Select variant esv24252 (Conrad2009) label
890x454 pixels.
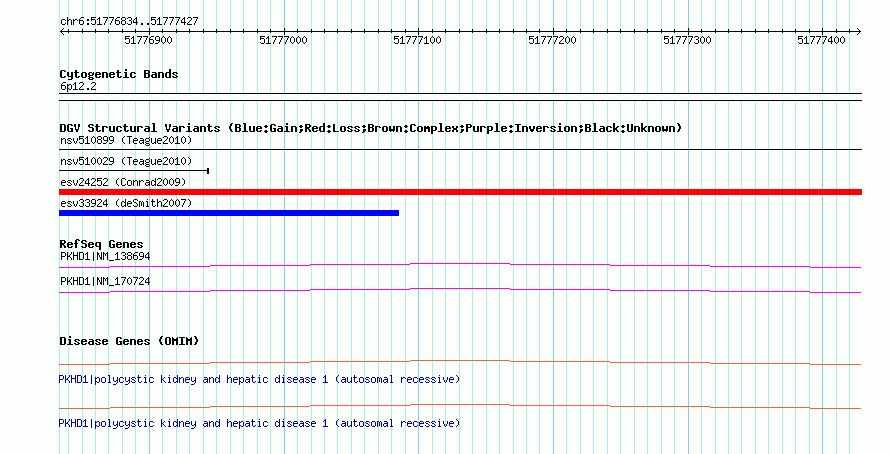point(123,182)
